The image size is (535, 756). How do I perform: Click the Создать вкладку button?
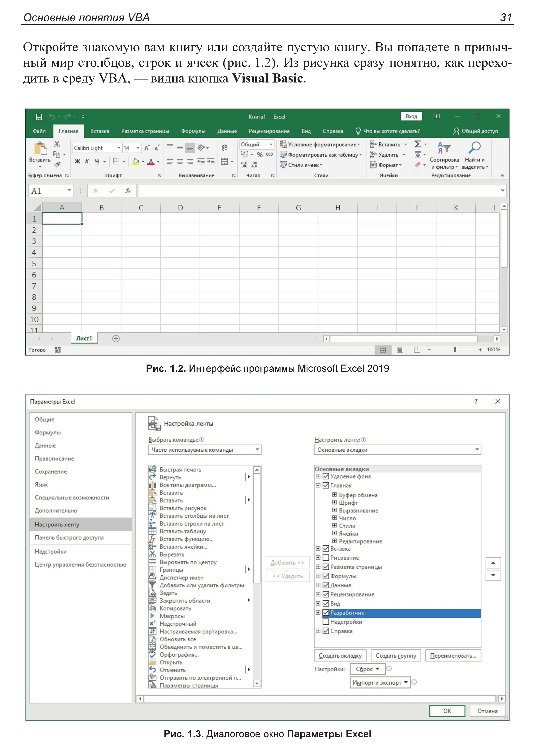click(340, 656)
